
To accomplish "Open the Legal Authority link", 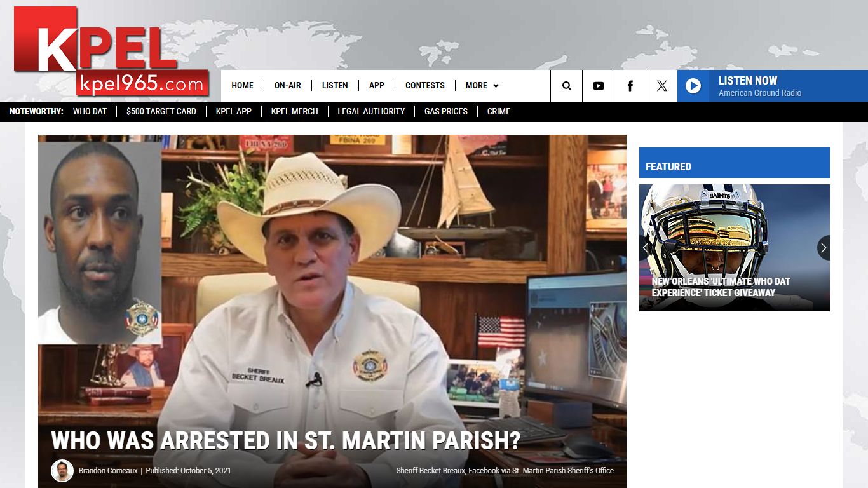I will click(x=371, y=111).
